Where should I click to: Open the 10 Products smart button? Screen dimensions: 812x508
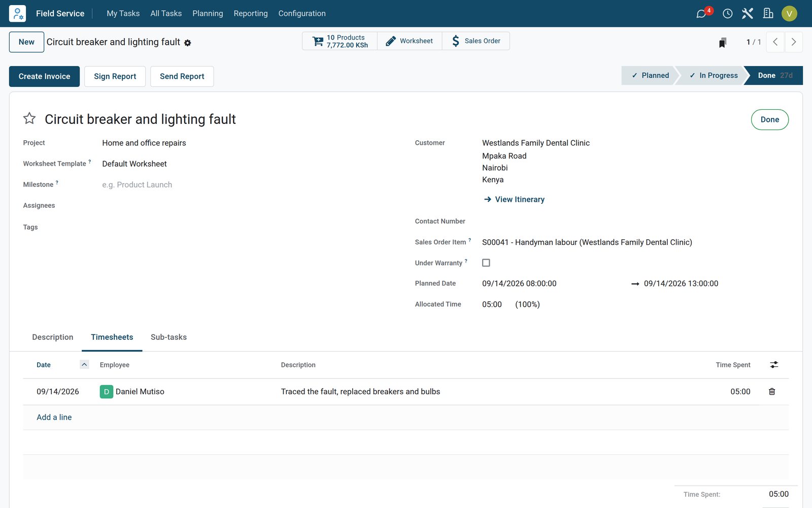[340, 41]
